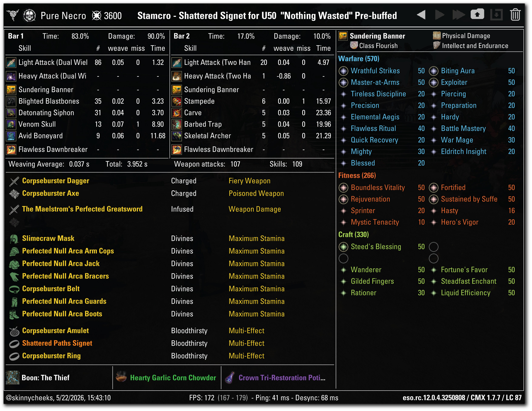Click the Master-at-Arms slotted star
Image resolution: width=532 pixels, height=411 pixels.
343,83
